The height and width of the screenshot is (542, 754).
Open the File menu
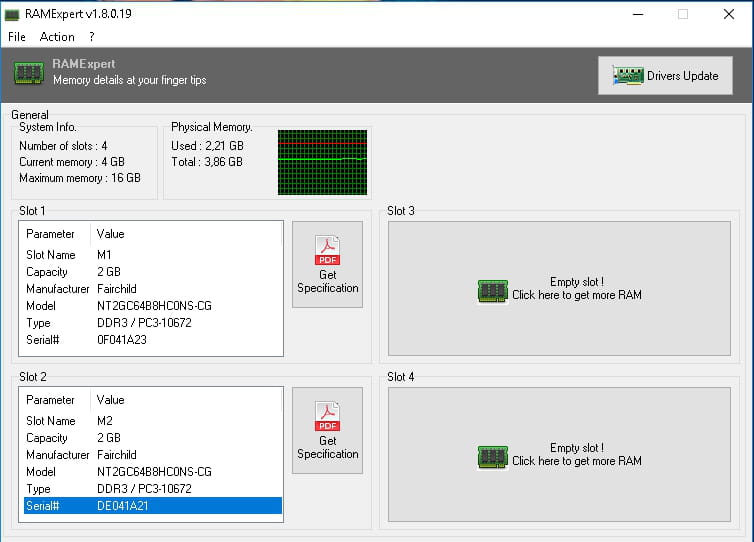pos(17,37)
